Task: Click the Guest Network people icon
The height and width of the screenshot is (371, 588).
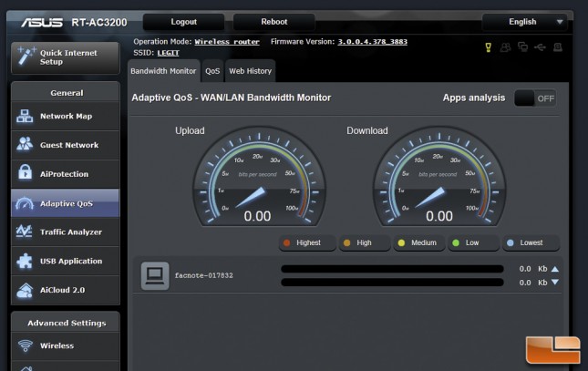Action: 25,145
